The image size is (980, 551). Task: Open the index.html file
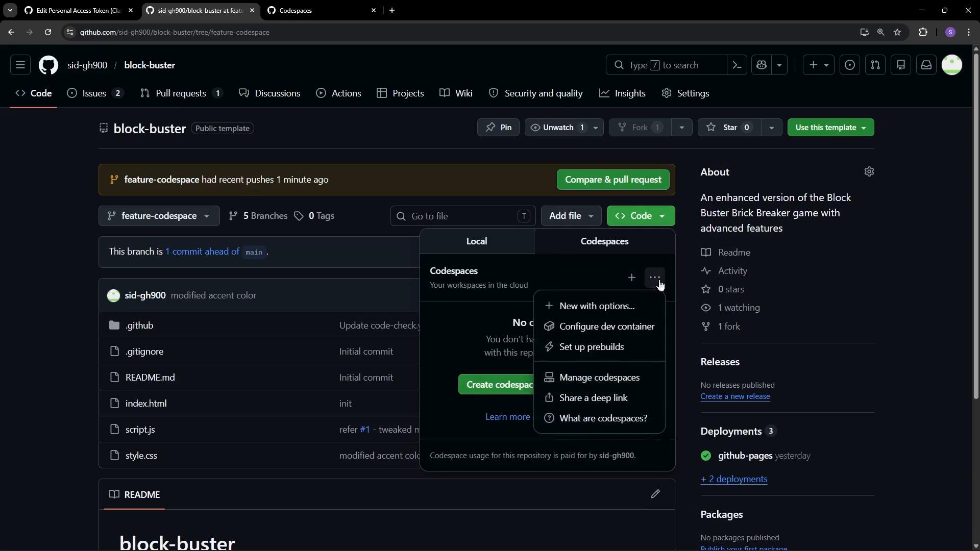[x=146, y=404]
